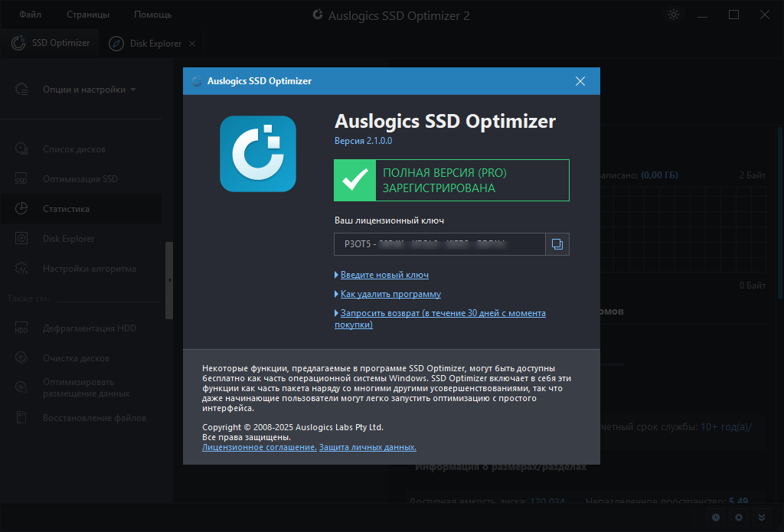Click 'Статистика' sidebar label
784x532 pixels.
click(x=66, y=209)
